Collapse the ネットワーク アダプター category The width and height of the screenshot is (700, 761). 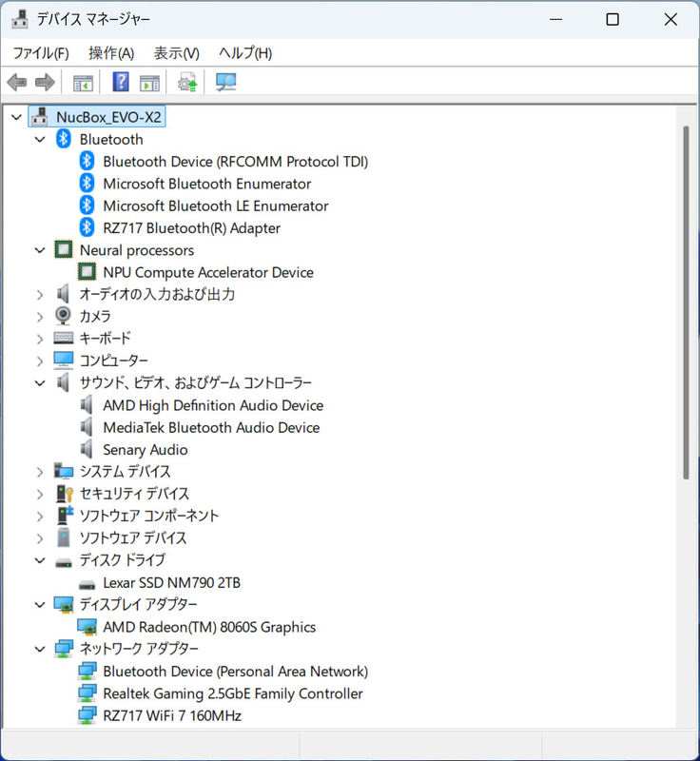point(40,649)
